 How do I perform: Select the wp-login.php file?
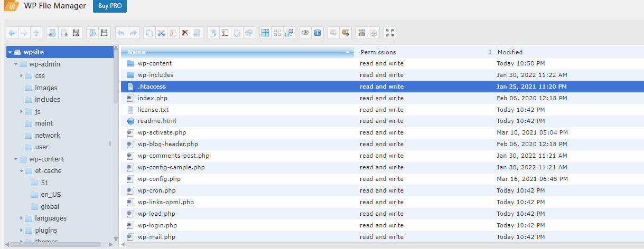click(382, 225)
